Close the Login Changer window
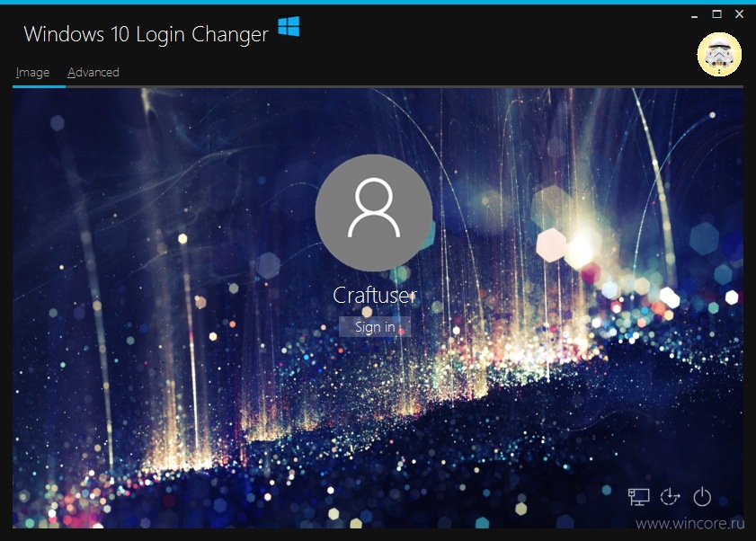The height and width of the screenshot is (541, 756). (739, 14)
